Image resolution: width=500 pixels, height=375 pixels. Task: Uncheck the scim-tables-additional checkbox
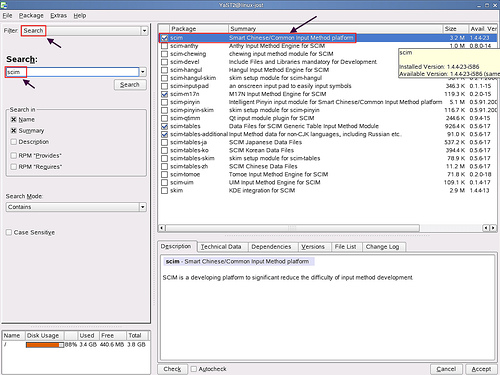(x=164, y=134)
